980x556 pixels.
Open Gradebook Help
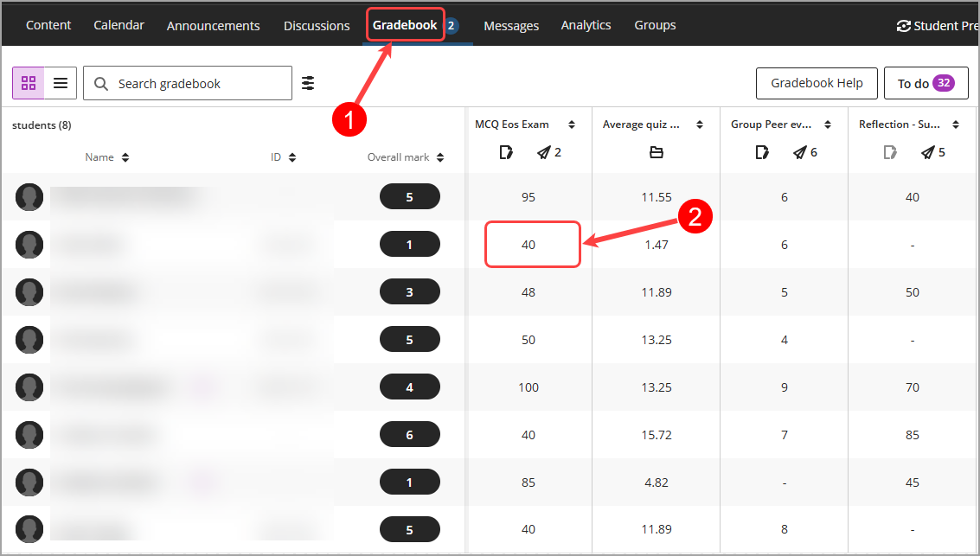click(817, 83)
